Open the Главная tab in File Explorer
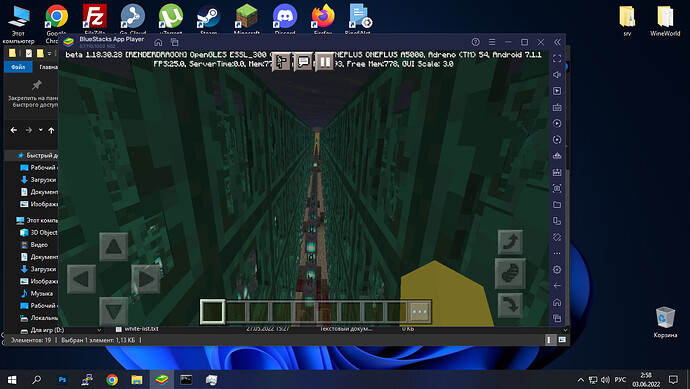690x389 pixels. (48, 67)
